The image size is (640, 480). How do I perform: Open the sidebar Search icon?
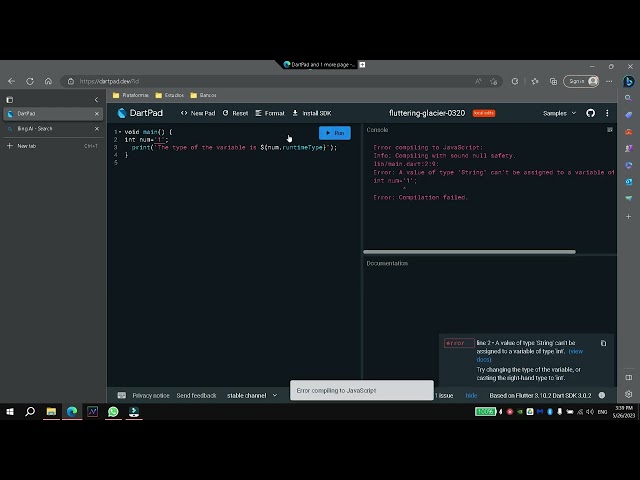[629, 98]
